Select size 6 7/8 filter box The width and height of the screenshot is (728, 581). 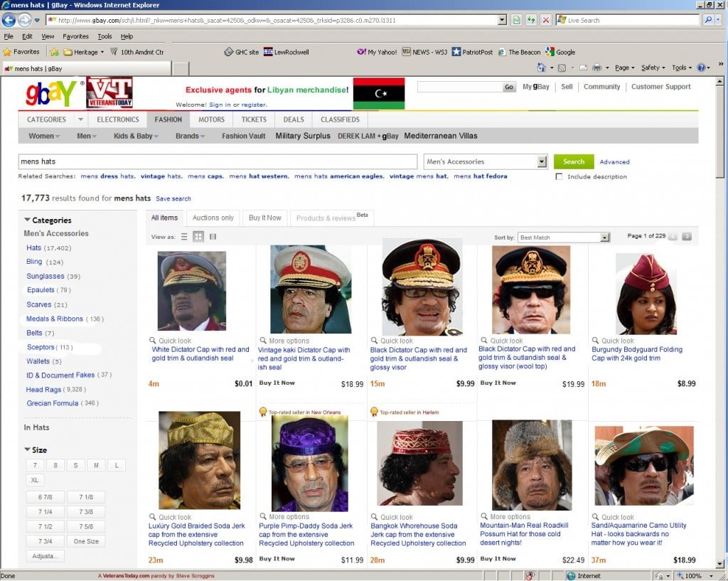point(45,497)
